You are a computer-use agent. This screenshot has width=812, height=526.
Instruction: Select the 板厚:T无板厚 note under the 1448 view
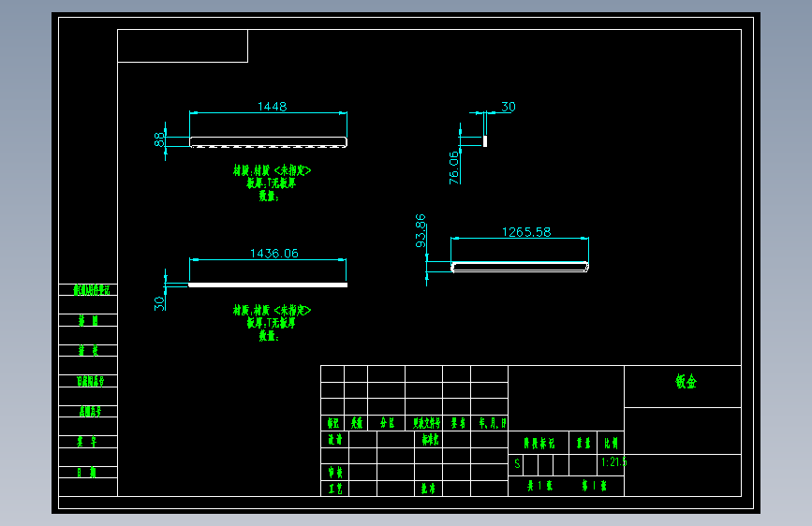pos(271,183)
